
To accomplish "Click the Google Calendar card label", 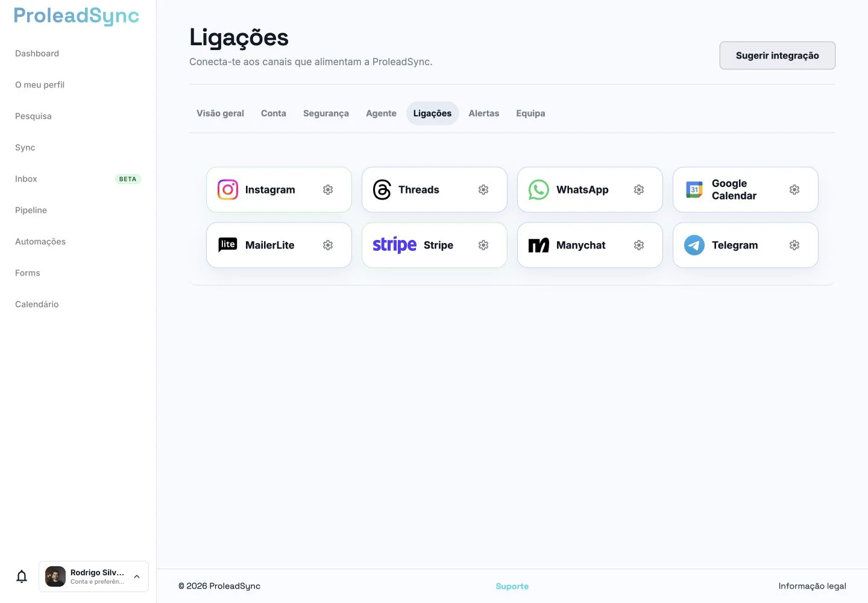I will point(734,190).
